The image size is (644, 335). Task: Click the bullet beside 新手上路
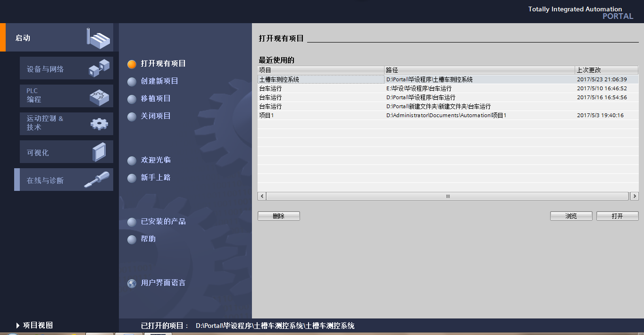(x=132, y=178)
